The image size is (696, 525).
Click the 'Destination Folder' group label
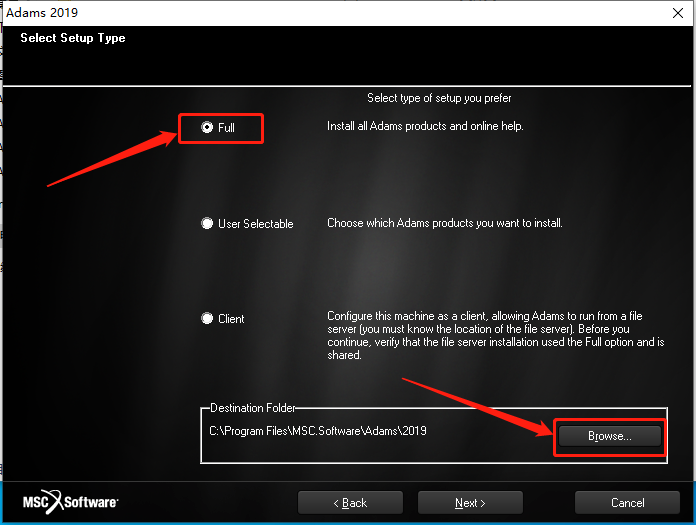point(252,408)
